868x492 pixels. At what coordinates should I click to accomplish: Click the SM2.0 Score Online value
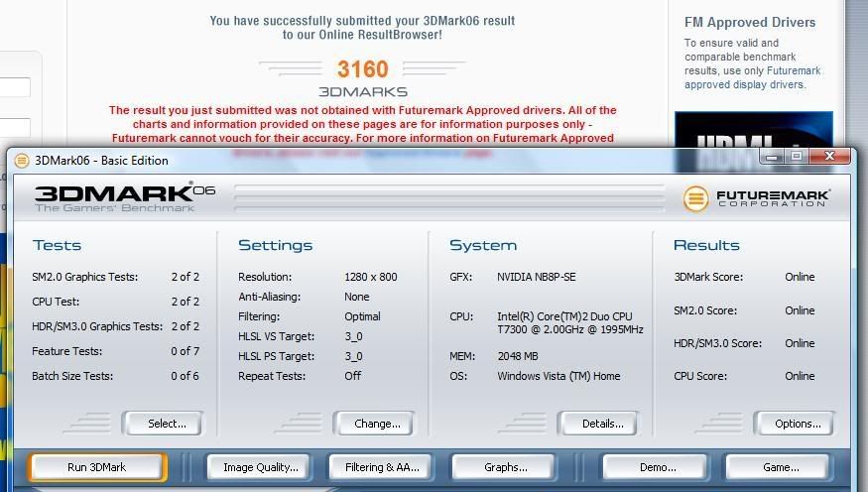click(800, 310)
